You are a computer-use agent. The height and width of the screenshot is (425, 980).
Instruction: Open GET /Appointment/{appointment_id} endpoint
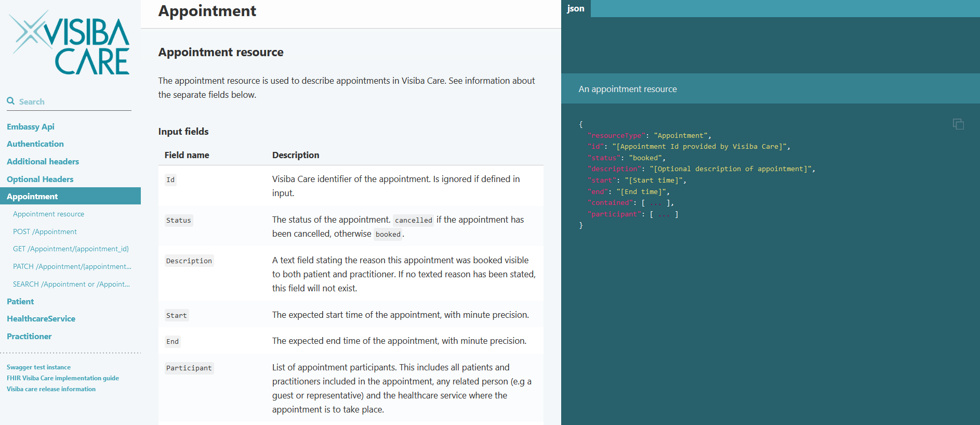[71, 249]
